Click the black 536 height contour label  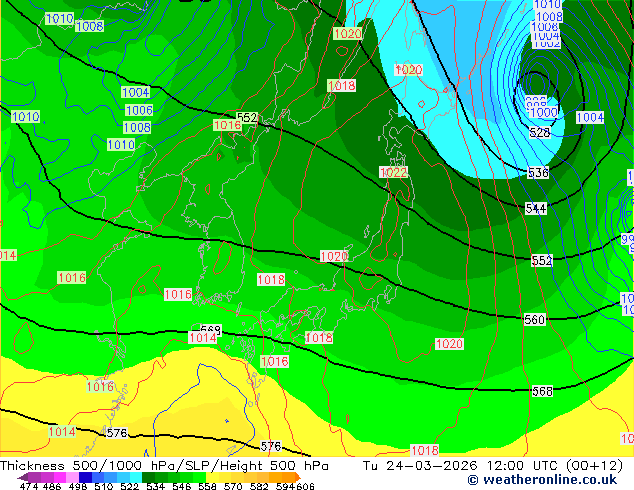pos(538,173)
